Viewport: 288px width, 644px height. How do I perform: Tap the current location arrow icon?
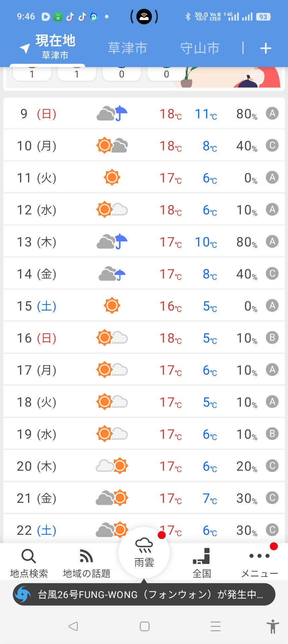click(x=25, y=48)
